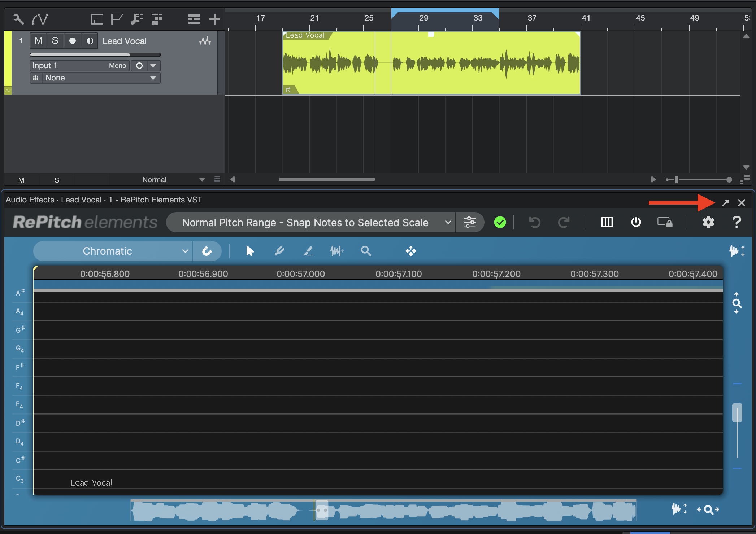Toggle the RePitch power bypass button
756x534 pixels.
[636, 222]
